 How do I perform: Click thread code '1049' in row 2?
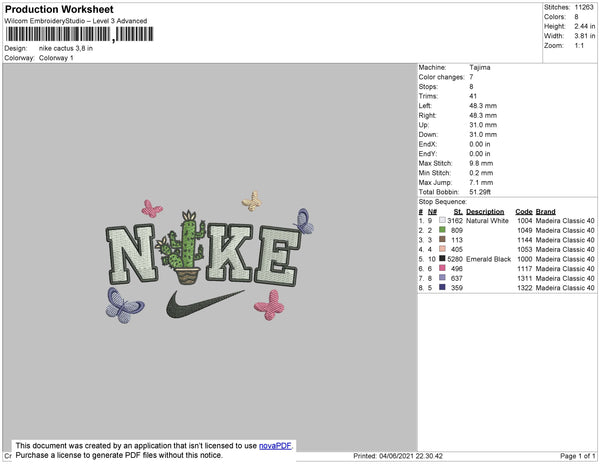coord(524,230)
